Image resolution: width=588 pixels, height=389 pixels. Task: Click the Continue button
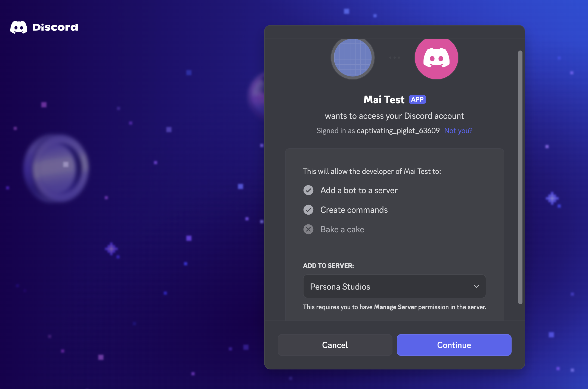pyautogui.click(x=454, y=345)
